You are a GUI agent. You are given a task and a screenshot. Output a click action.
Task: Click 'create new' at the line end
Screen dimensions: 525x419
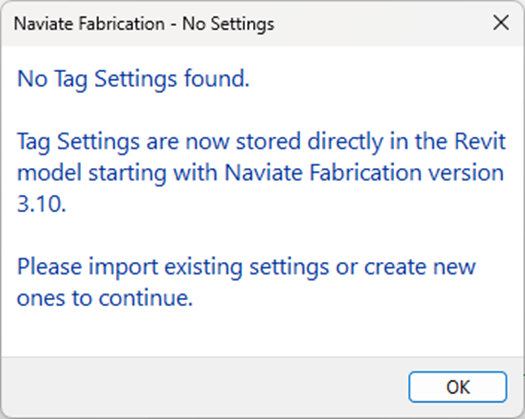pyautogui.click(x=420, y=267)
